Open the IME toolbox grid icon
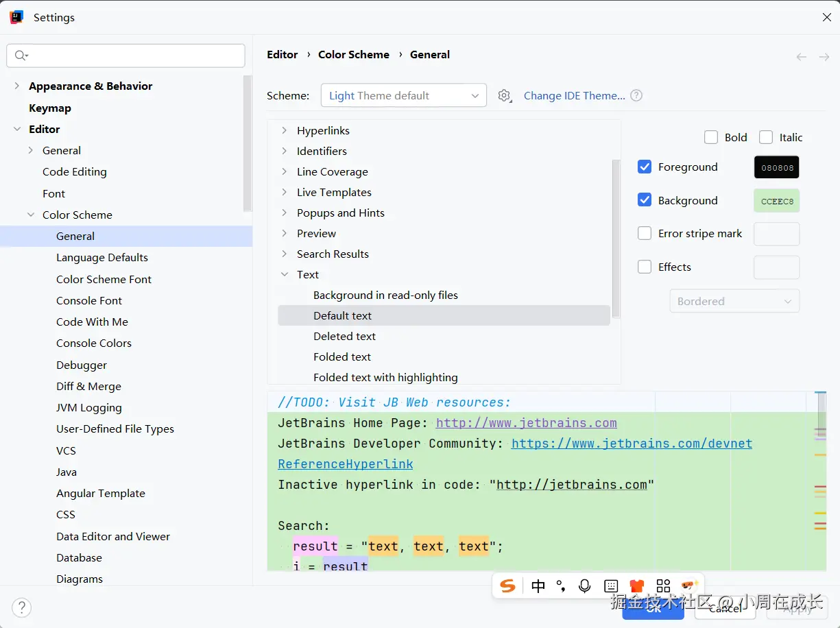Screen dimensions: 840x628 pyautogui.click(x=663, y=585)
